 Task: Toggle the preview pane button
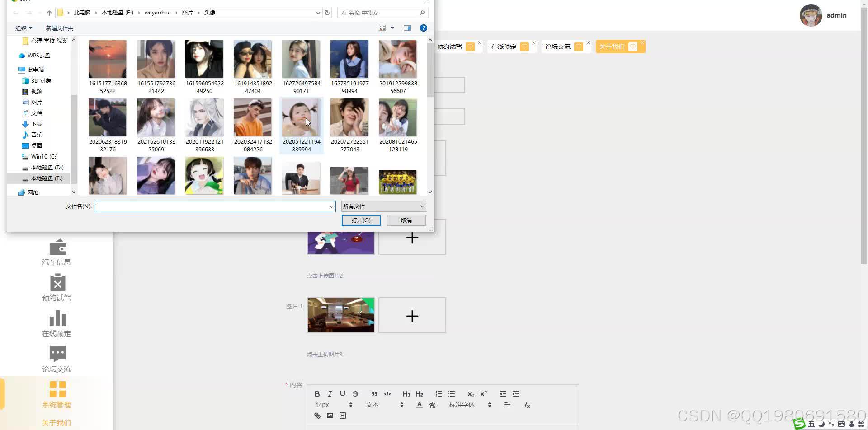(x=407, y=28)
